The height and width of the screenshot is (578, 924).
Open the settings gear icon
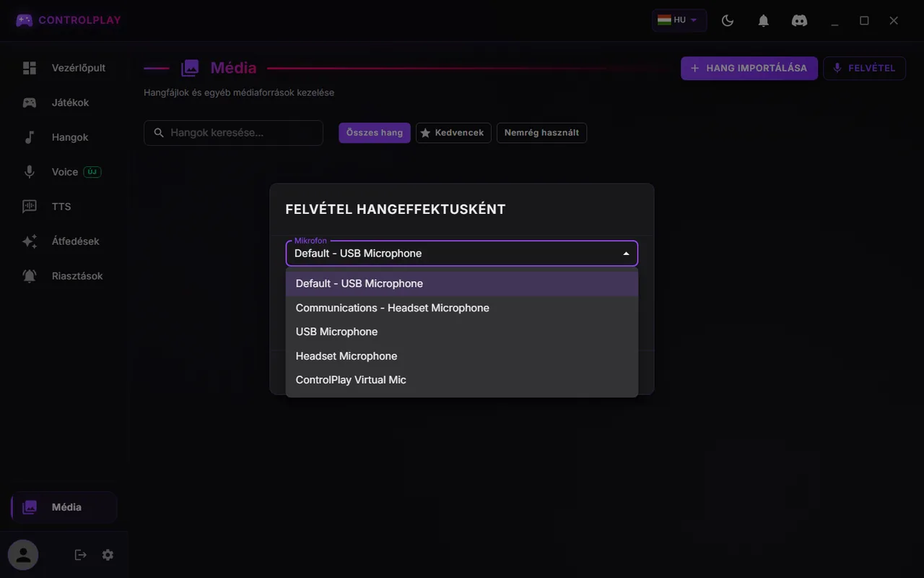pos(108,555)
